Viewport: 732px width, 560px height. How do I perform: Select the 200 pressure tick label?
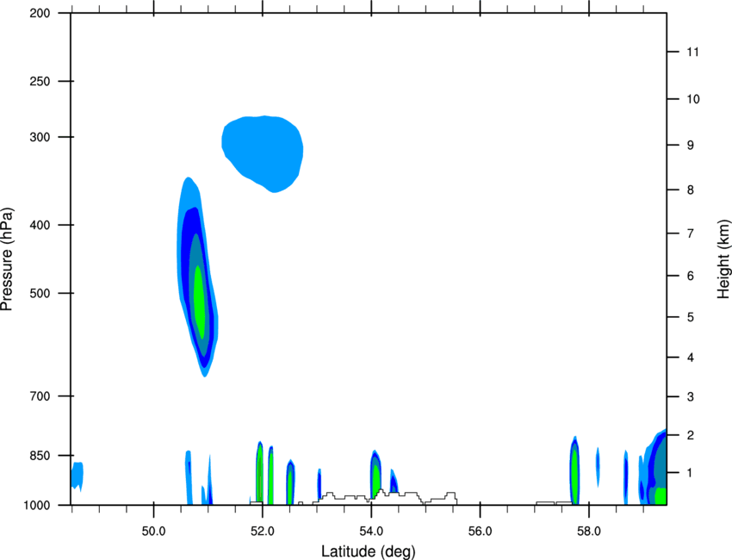coord(40,14)
